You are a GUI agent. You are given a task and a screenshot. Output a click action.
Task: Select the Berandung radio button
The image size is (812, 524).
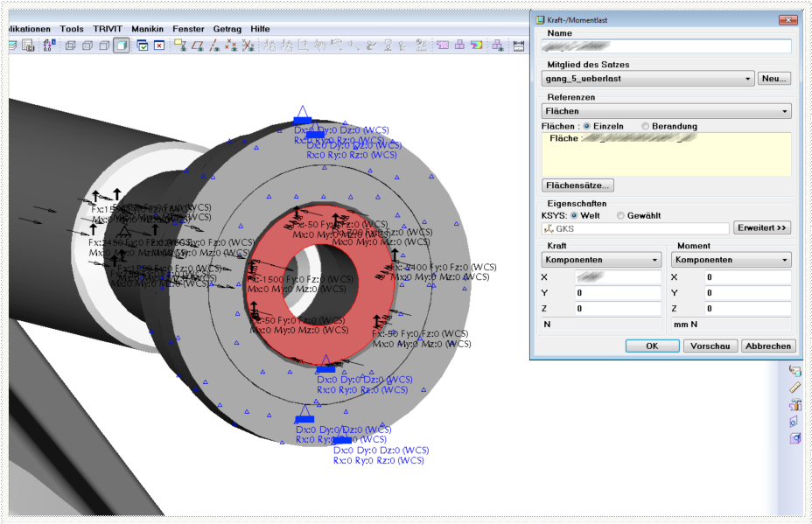pos(645,126)
